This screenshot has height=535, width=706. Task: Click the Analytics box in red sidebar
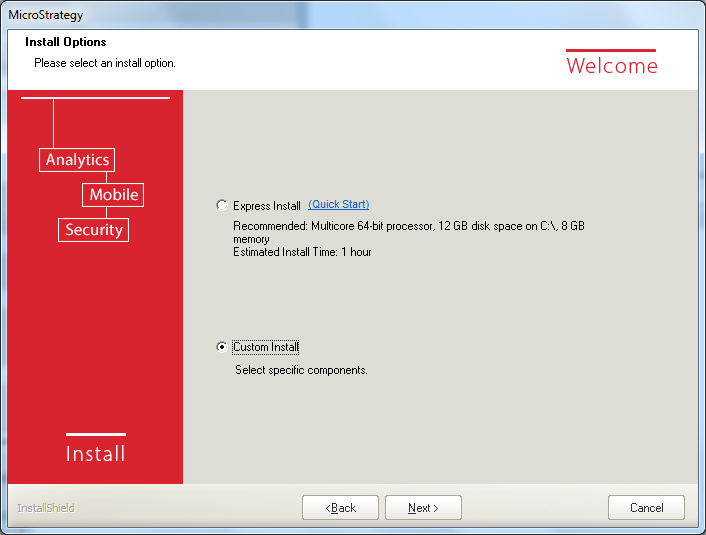click(77, 160)
